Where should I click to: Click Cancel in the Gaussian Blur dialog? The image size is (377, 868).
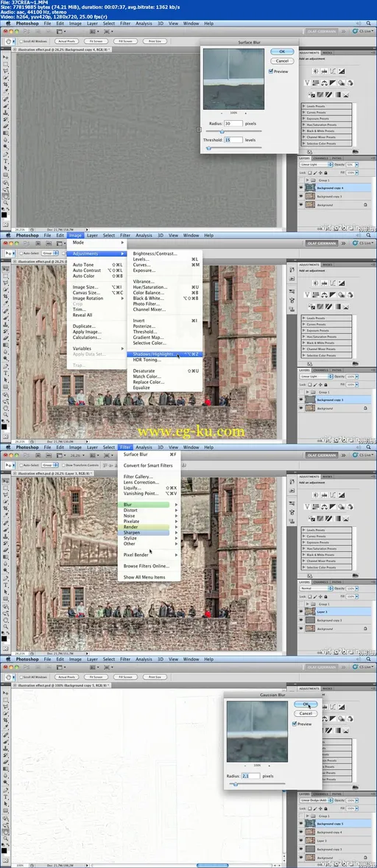[305, 713]
